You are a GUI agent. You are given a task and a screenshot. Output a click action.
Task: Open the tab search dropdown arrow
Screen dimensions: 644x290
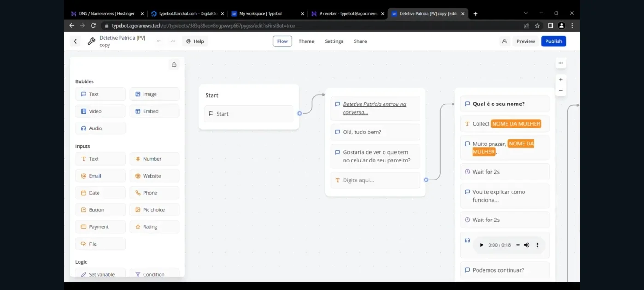point(526,13)
